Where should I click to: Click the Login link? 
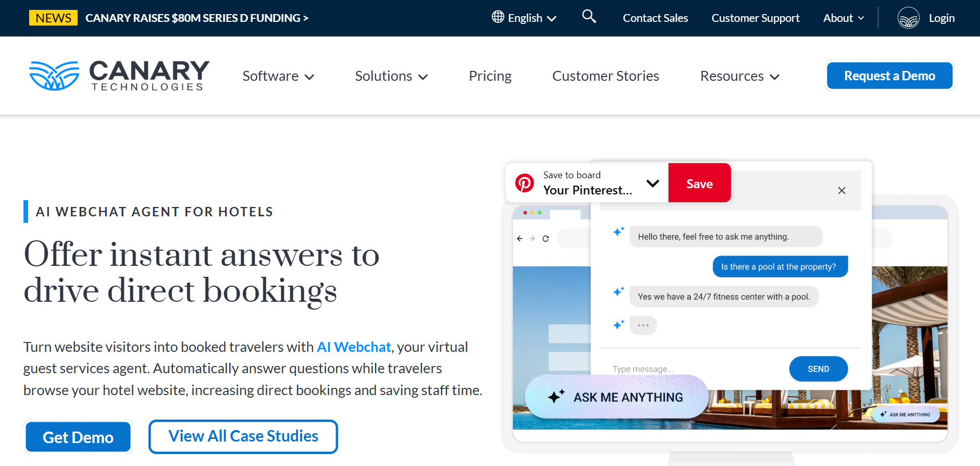pyautogui.click(x=942, y=18)
